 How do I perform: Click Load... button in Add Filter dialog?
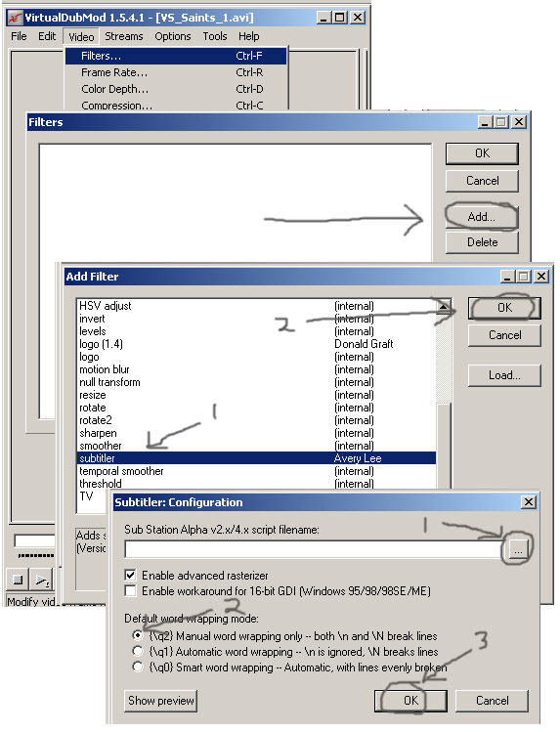pyautogui.click(x=504, y=375)
